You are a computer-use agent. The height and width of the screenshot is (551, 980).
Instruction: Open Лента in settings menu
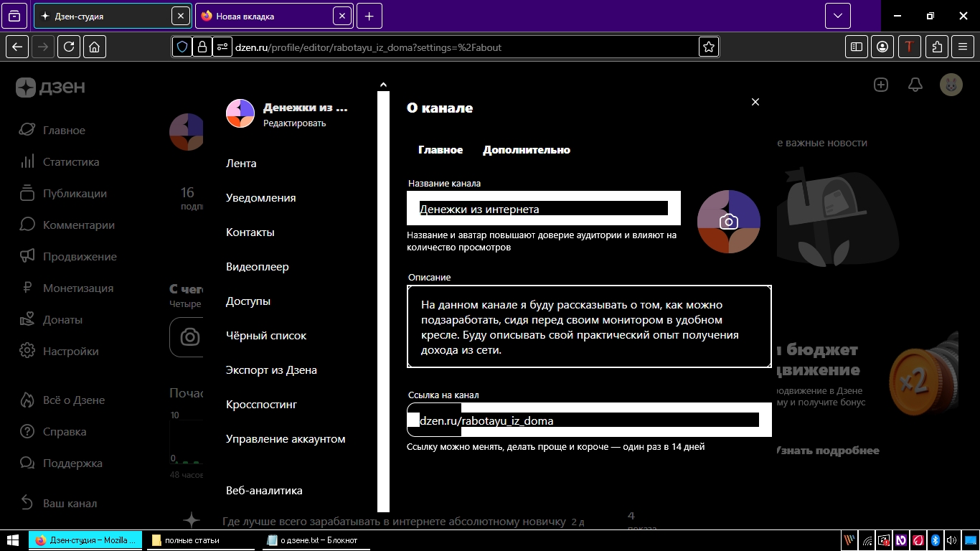coord(241,164)
